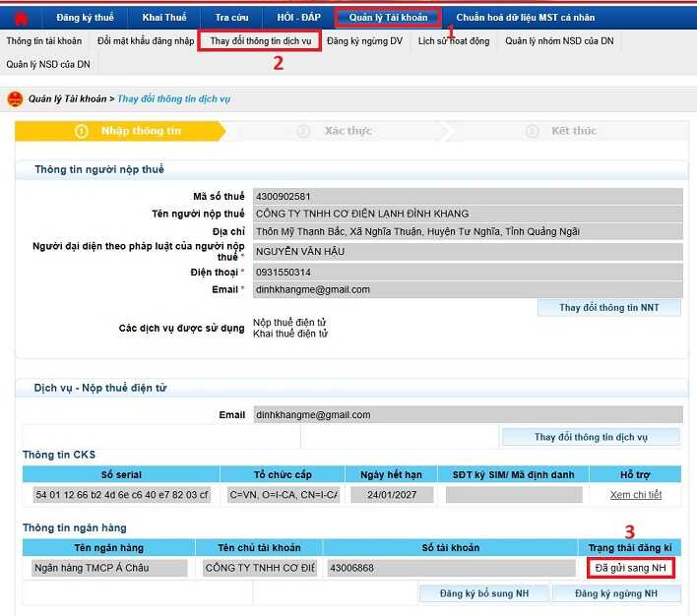The image size is (697, 616).
Task: Open the Khai Thuế menu
Action: [x=164, y=18]
